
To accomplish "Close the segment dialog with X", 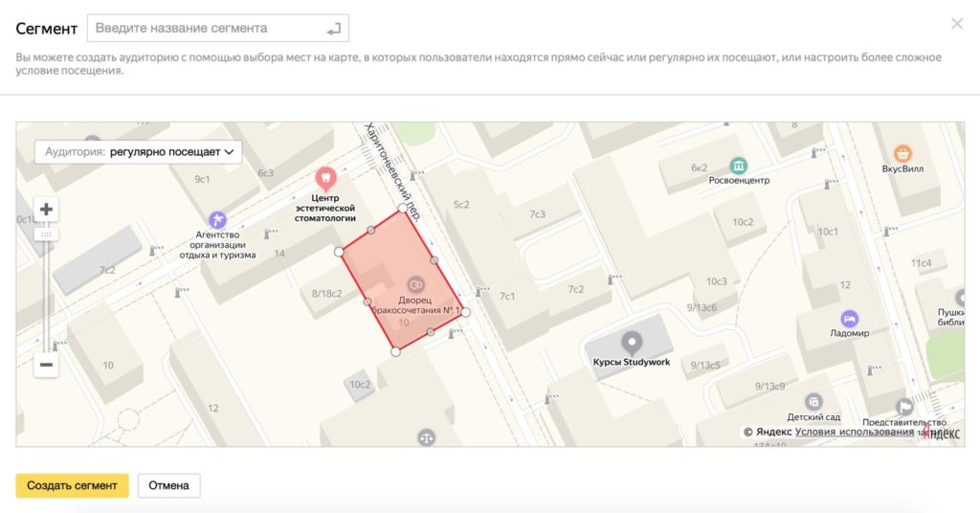I will pos(956,25).
